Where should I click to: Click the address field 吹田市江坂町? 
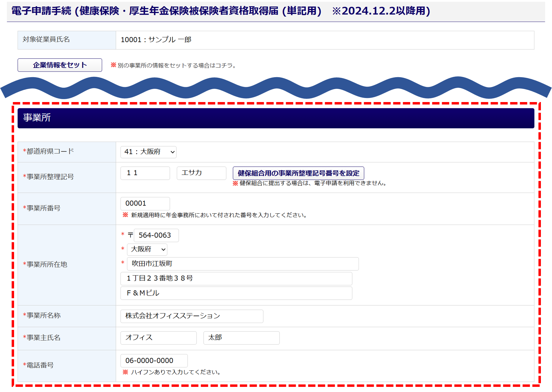pos(243,264)
